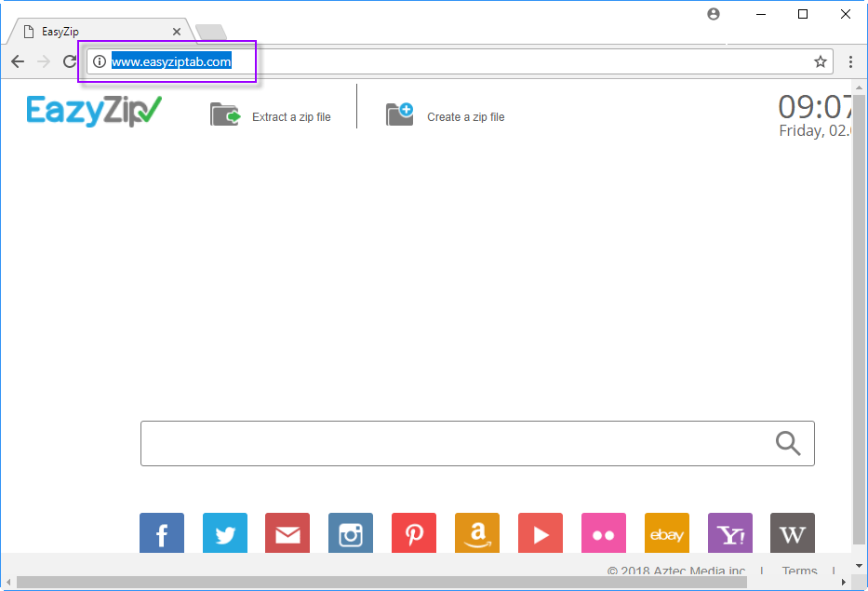Click the create zip folder icon
Viewport: 868px width, 591px height.
400,114
